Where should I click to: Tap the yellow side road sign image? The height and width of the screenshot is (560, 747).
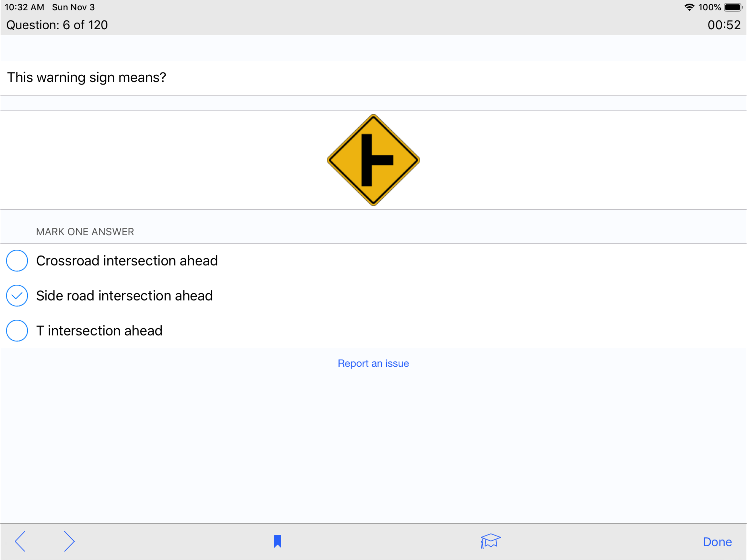point(373,160)
